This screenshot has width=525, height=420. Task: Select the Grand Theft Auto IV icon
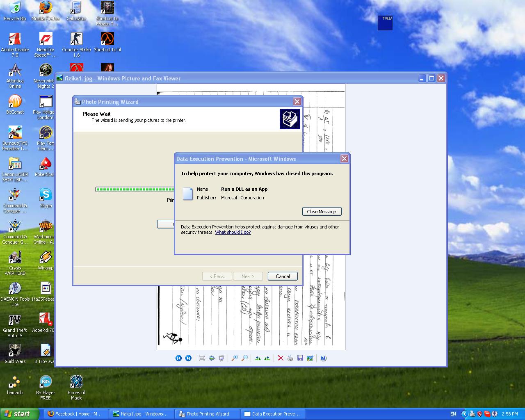pos(15,325)
